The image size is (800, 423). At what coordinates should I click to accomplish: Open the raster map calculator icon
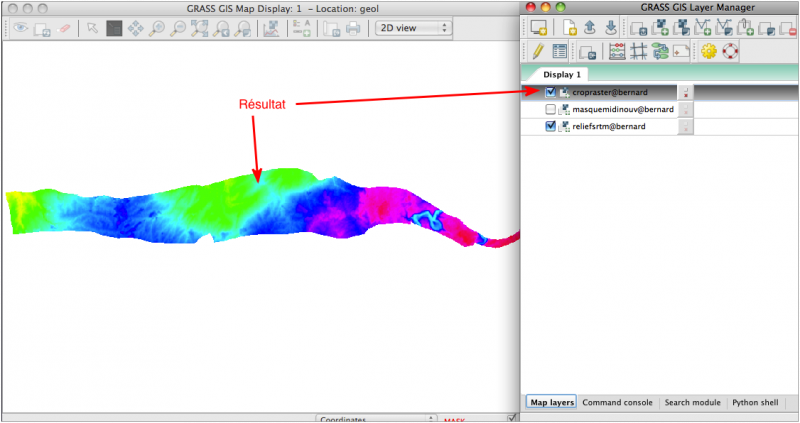click(616, 51)
